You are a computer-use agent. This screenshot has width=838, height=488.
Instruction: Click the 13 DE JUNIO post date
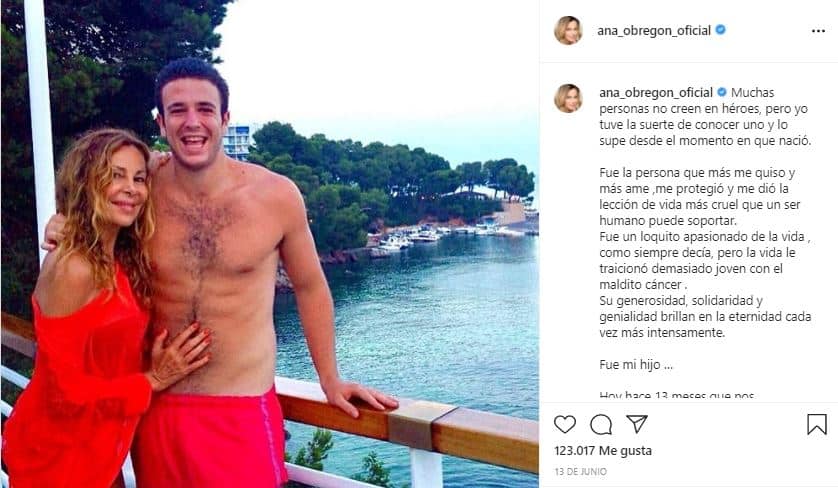coord(580,471)
